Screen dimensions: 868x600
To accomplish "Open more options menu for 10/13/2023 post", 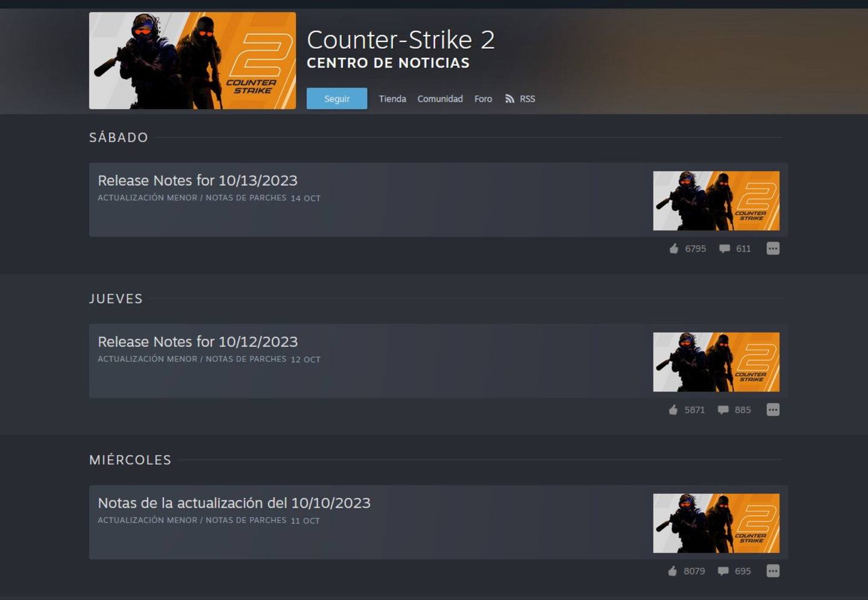I will 773,248.
